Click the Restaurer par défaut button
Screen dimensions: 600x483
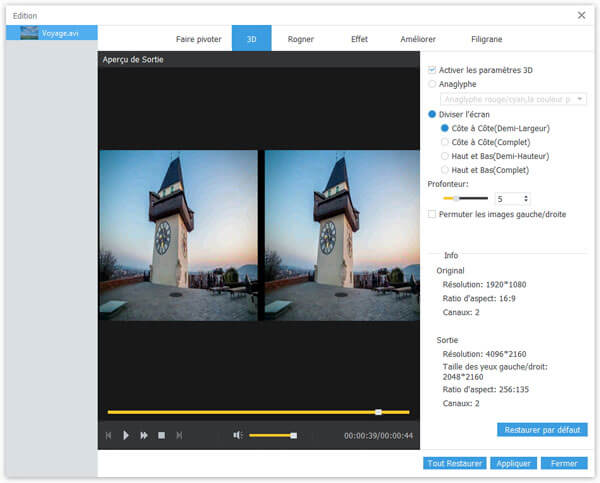pos(542,429)
